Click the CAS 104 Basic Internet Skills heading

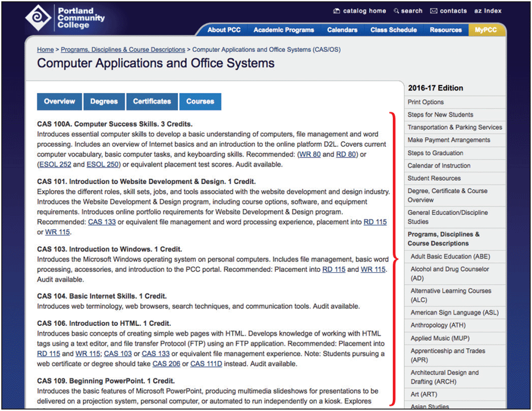click(x=102, y=296)
